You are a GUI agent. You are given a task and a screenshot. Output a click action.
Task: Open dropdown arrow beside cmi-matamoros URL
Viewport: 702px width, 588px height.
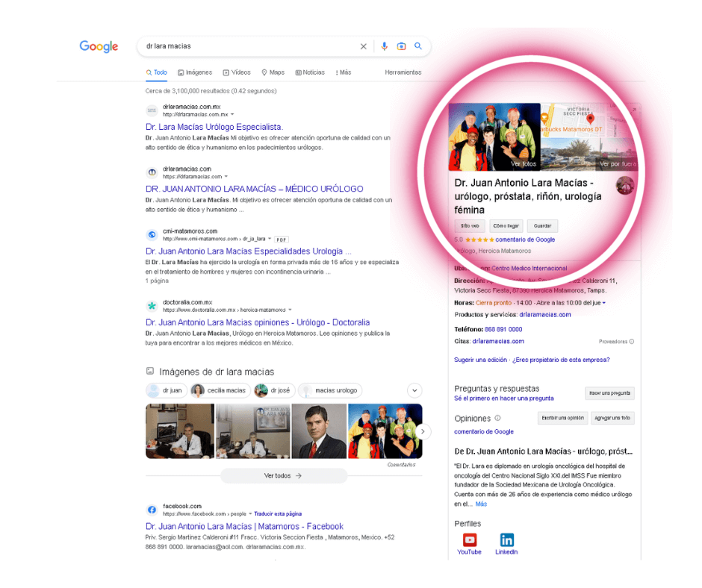tap(270, 239)
